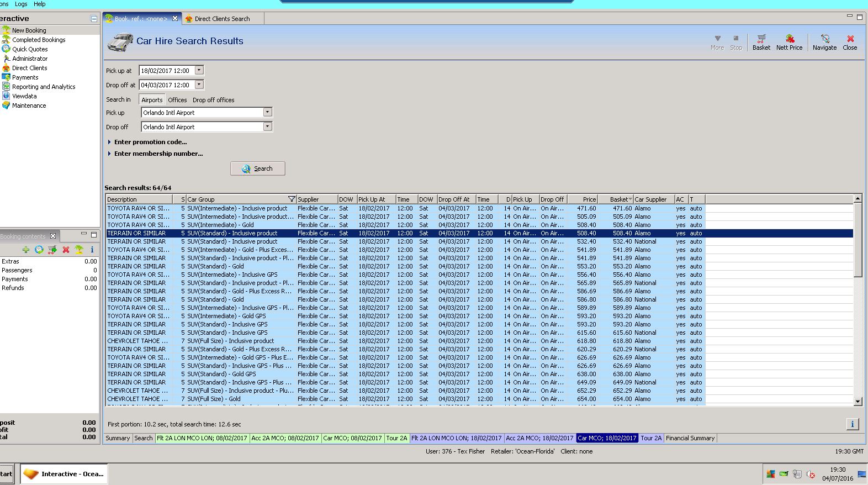Click red X delete icon in Booking contents
Screen dimensions: 868x485
[x=66, y=250]
